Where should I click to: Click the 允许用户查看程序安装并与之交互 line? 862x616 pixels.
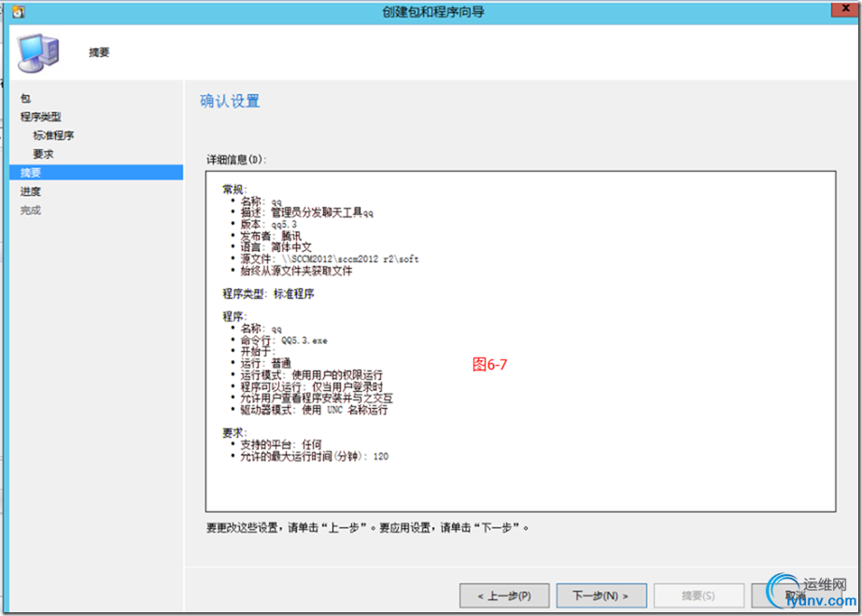point(317,399)
